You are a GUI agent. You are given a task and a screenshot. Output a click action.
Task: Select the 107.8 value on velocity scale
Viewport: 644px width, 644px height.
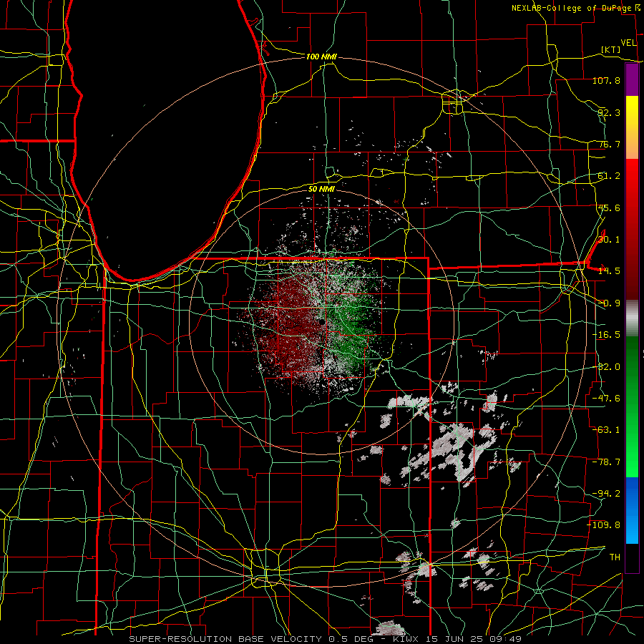pos(606,80)
